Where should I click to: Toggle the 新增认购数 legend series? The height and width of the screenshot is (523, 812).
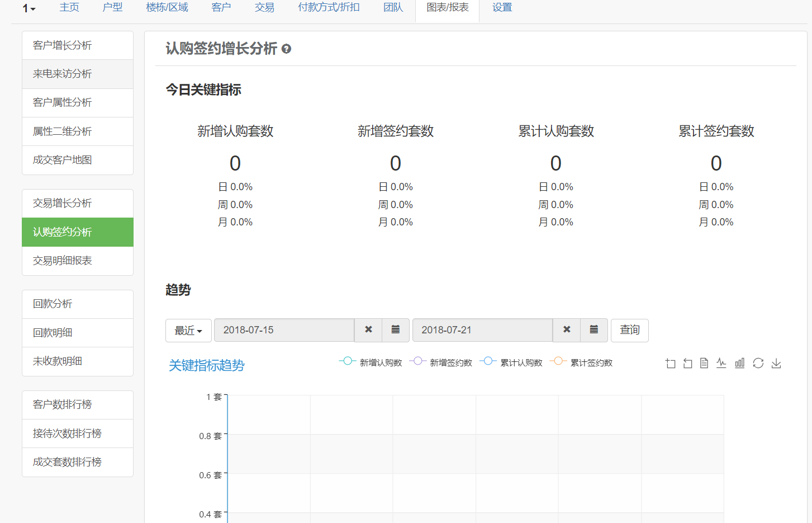point(371,362)
